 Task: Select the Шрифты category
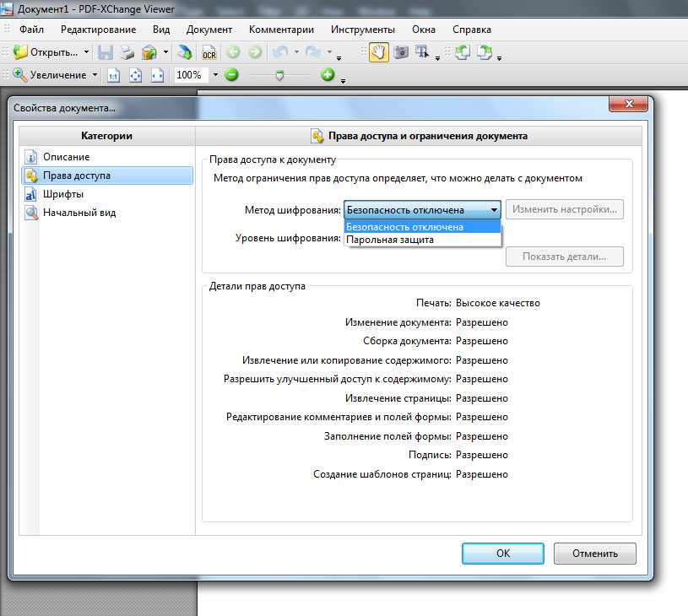coord(107,194)
